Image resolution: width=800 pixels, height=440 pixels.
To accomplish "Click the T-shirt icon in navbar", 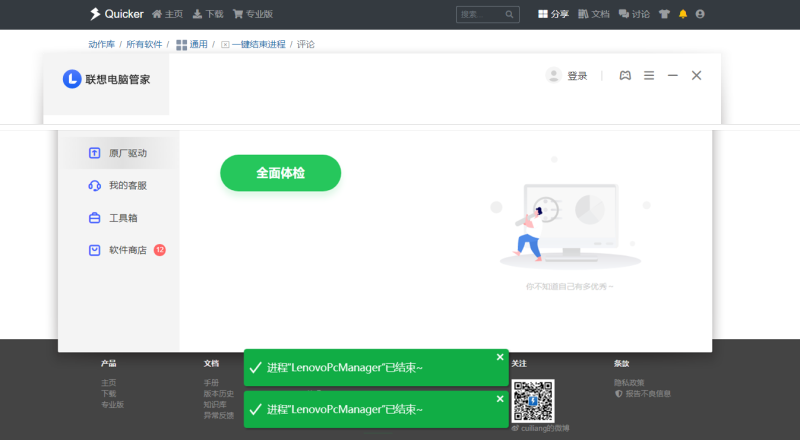I will [x=664, y=14].
